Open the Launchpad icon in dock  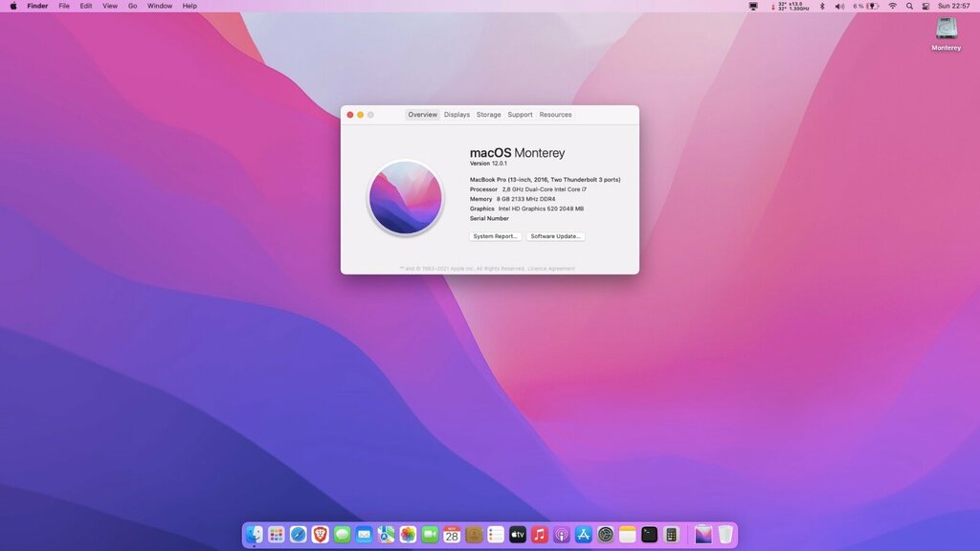[276, 535]
